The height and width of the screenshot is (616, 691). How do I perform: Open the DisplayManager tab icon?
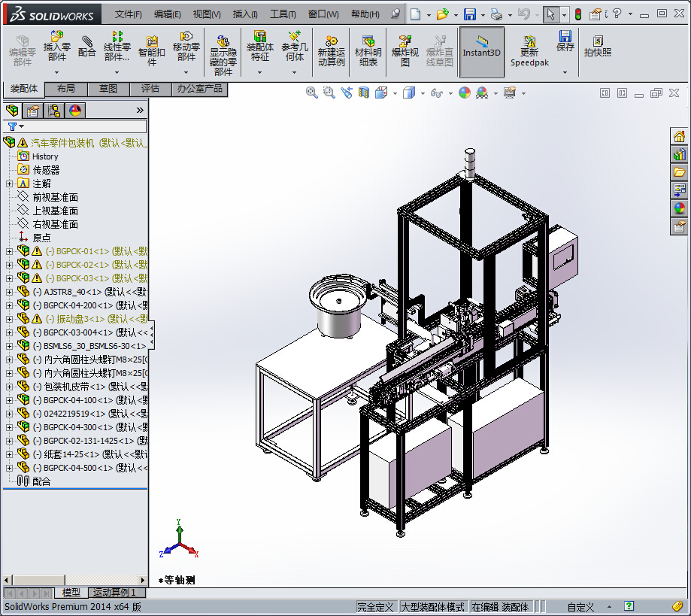75,111
